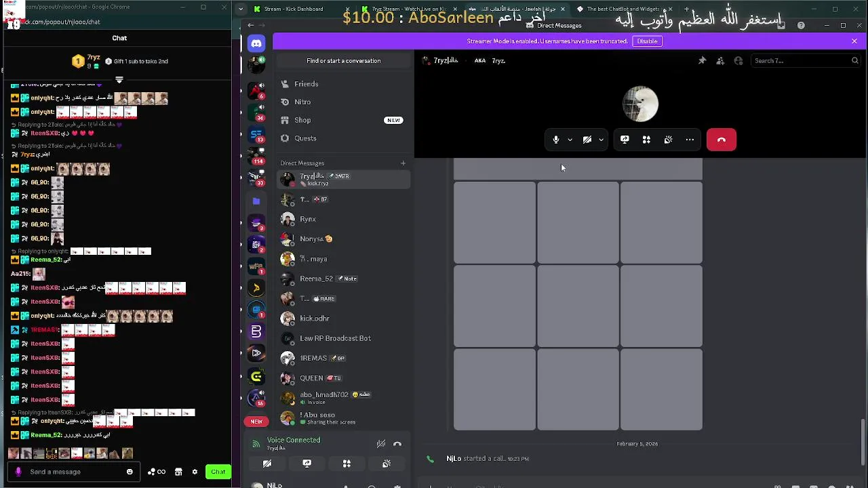Show user profile icon in DM header

point(738,60)
